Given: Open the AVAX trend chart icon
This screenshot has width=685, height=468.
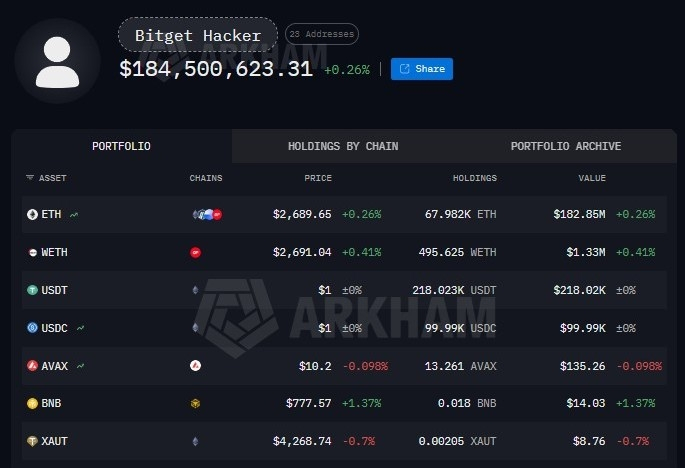Looking at the screenshot, I should tap(80, 366).
